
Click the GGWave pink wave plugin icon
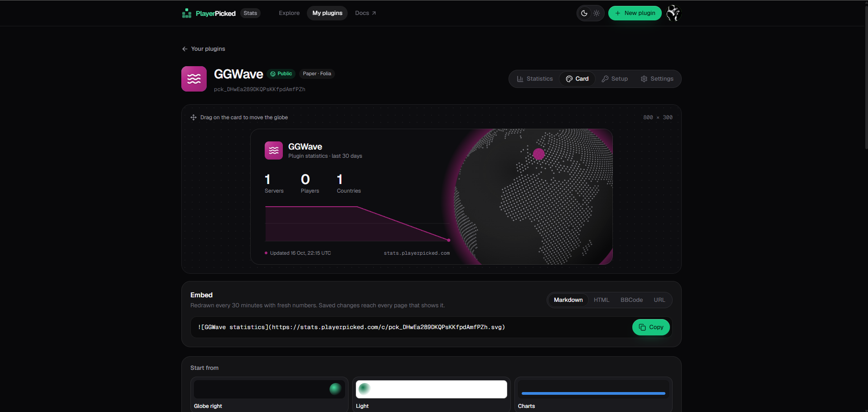click(194, 79)
